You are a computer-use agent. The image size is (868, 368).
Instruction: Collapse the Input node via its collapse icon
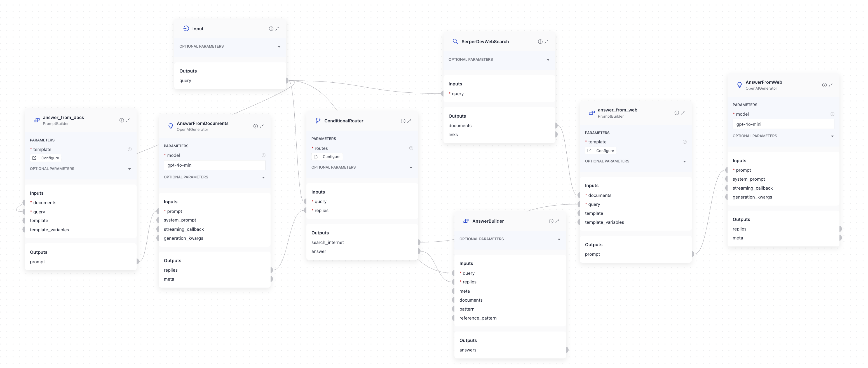click(x=277, y=28)
